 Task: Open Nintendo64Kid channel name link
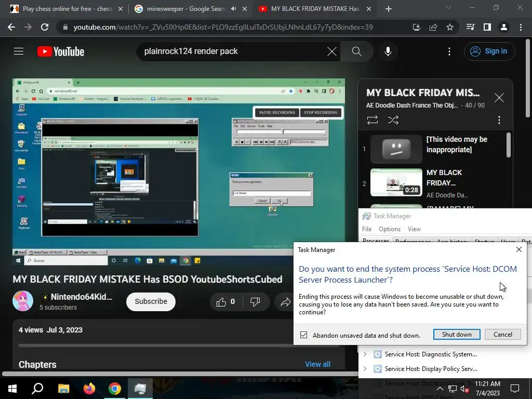point(81,297)
